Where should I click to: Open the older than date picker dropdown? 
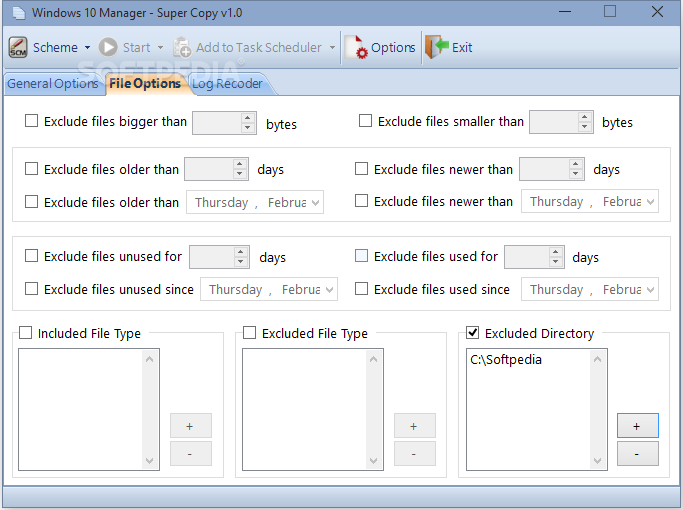316,203
